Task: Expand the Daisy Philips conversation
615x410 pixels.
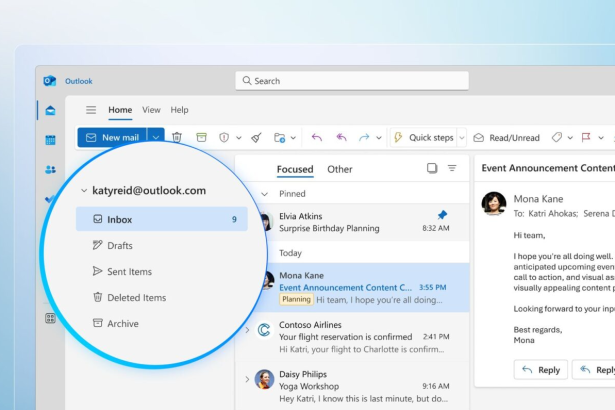Action: pyautogui.click(x=247, y=379)
